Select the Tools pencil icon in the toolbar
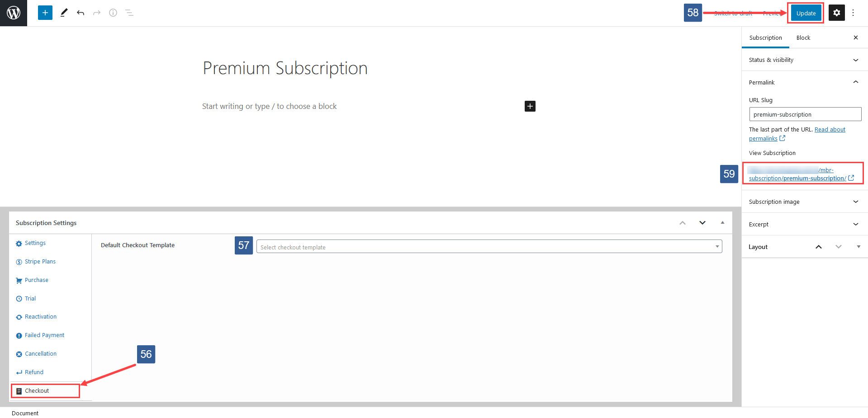Viewport: 868px width, 418px height. 63,13
